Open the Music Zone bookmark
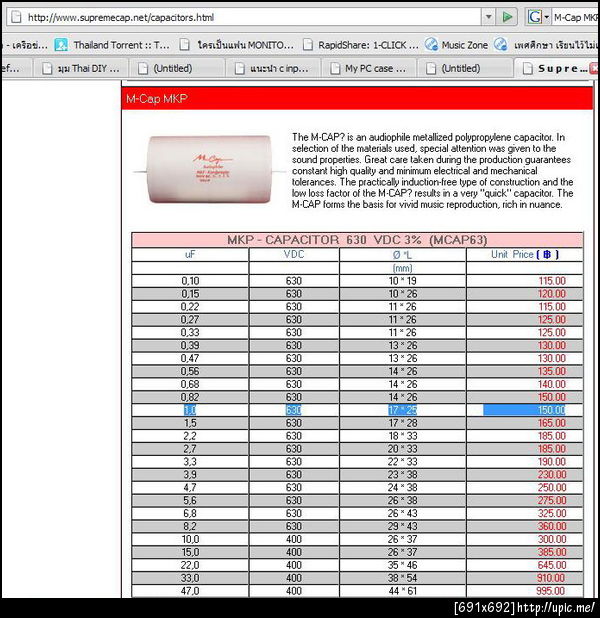 click(x=457, y=45)
